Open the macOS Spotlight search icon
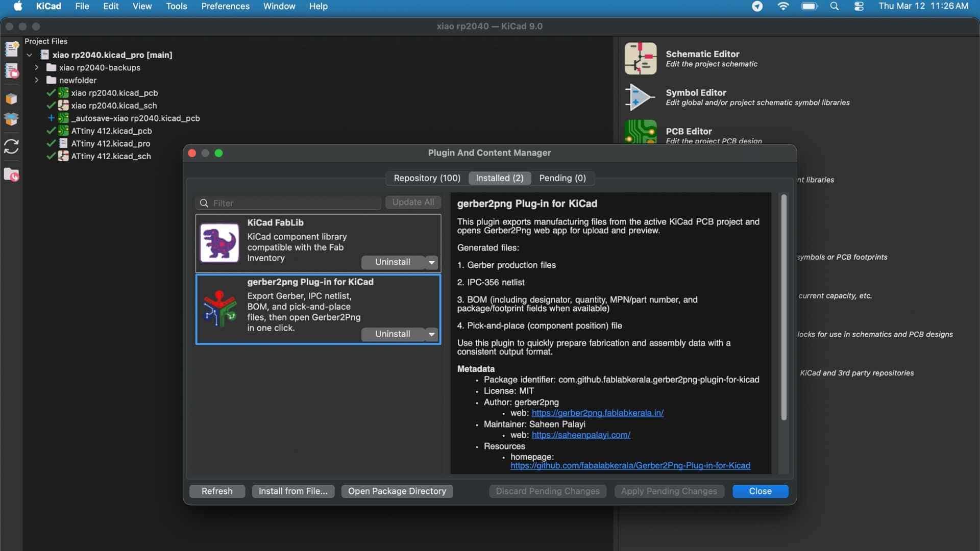 click(x=834, y=7)
